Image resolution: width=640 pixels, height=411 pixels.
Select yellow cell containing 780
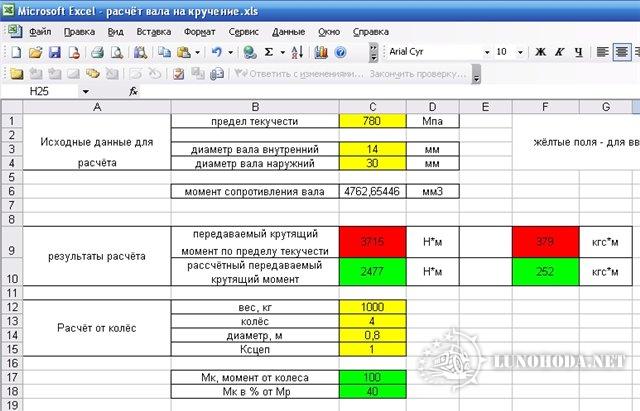(x=373, y=121)
